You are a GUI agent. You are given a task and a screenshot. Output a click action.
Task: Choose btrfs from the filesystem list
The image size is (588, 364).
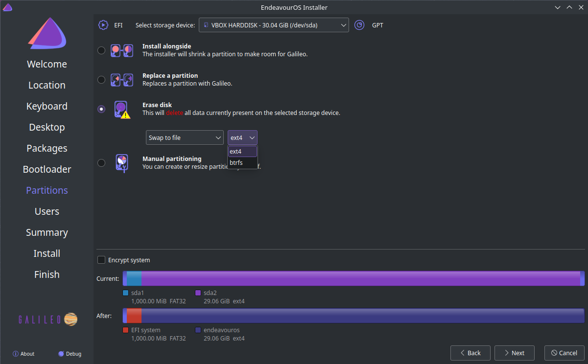click(242, 162)
